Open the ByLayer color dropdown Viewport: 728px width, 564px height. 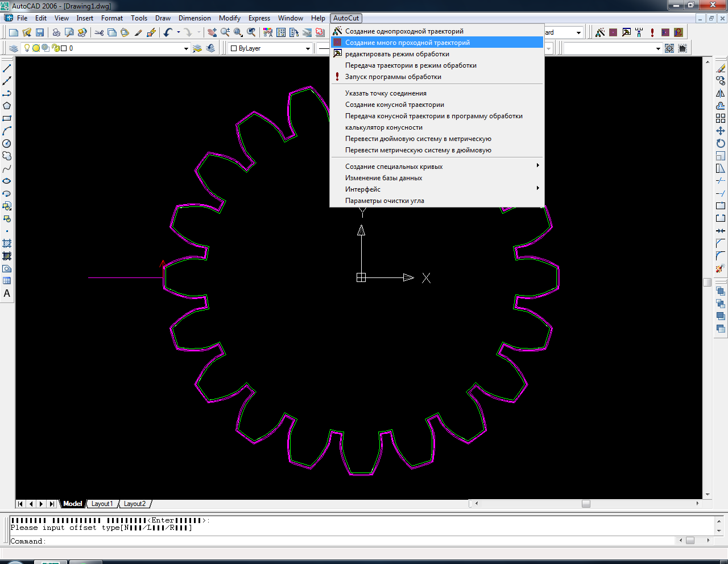(x=308, y=48)
